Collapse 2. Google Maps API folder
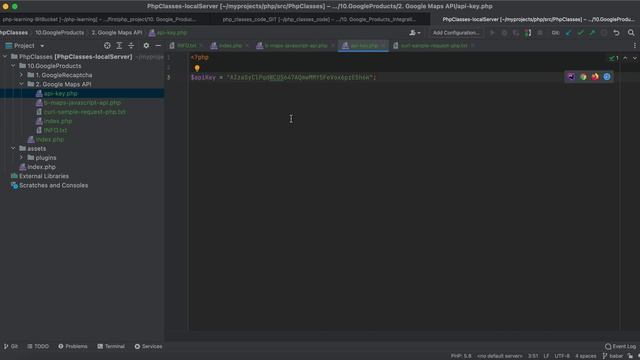640x360 pixels. 21,84
